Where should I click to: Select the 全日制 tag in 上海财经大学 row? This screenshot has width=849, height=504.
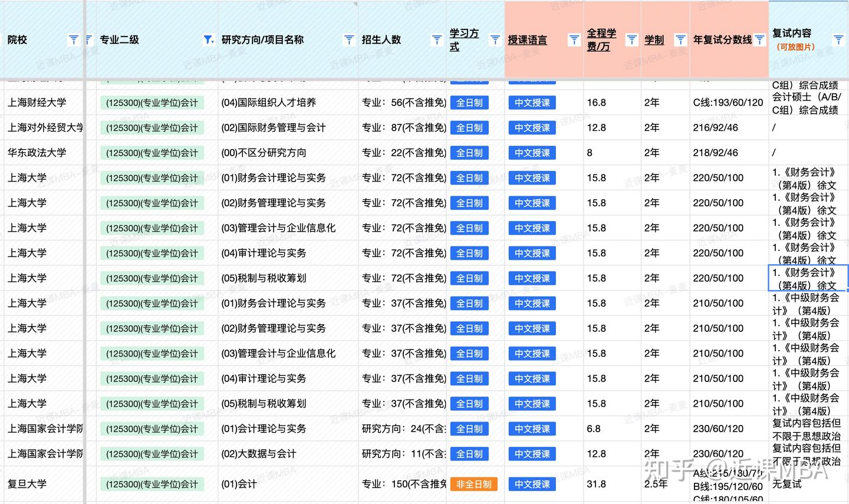tap(469, 102)
